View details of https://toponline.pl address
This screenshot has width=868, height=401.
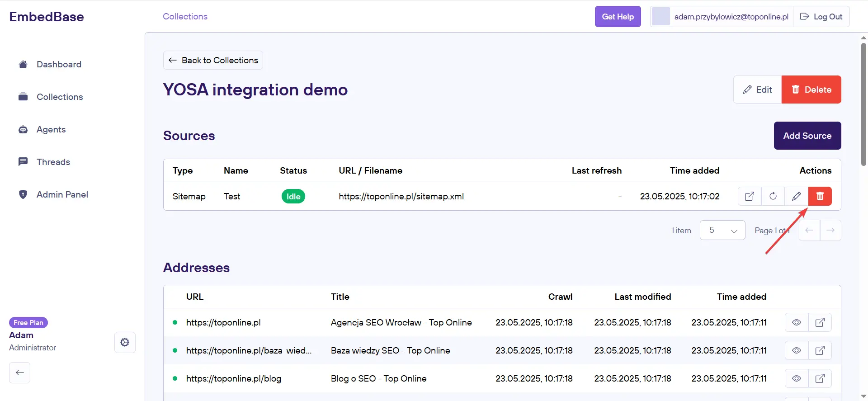797,322
